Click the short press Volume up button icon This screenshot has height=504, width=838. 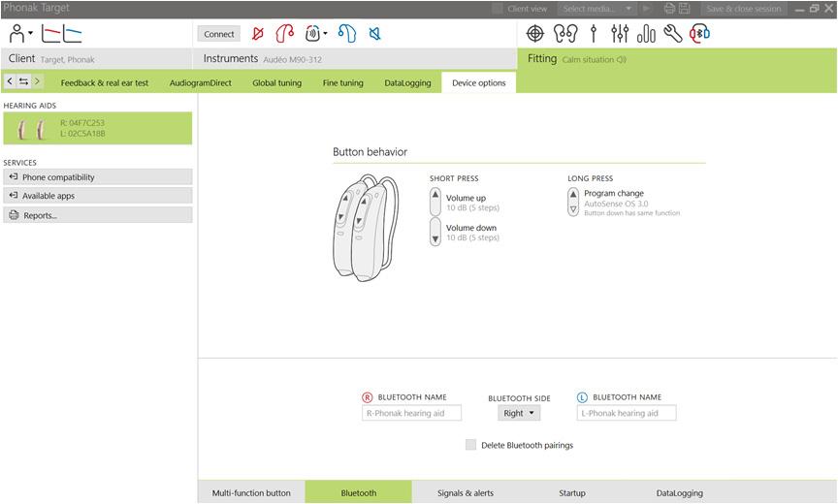tap(435, 202)
